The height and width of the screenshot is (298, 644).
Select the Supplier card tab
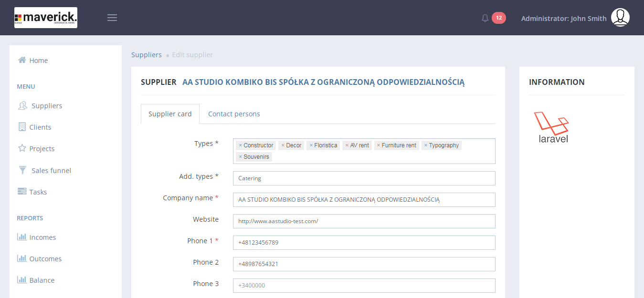[170, 114]
